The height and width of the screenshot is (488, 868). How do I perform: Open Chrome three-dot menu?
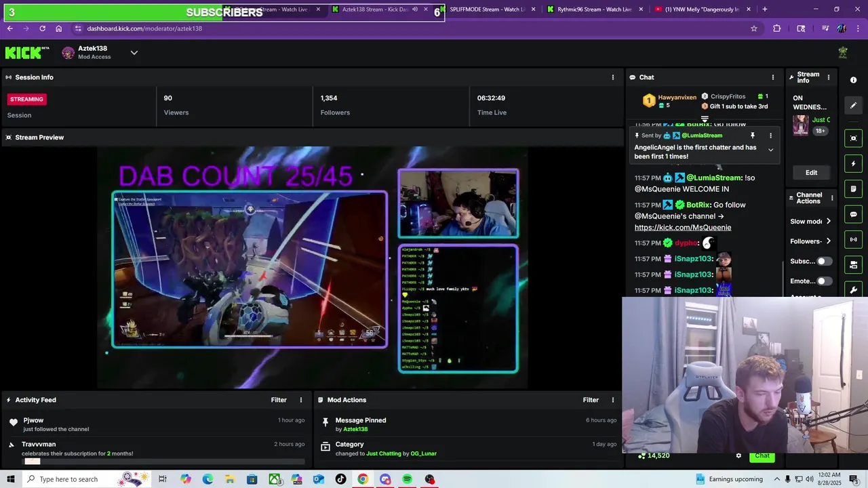coord(859,28)
